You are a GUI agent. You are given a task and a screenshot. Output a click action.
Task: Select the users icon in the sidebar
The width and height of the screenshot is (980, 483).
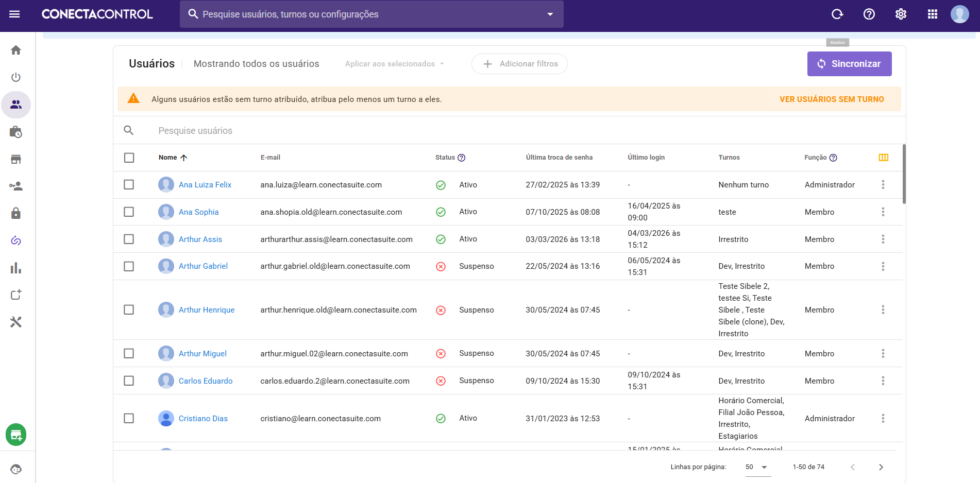pyautogui.click(x=15, y=105)
